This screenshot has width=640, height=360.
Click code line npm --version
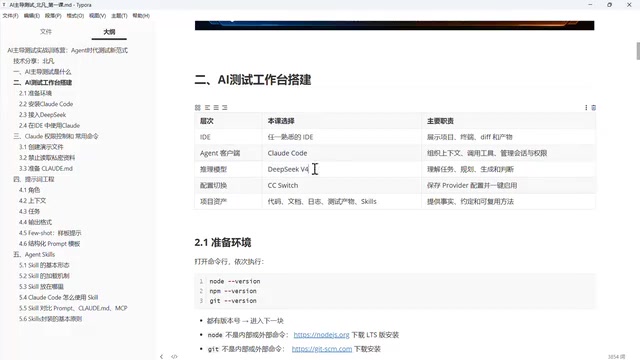point(233,291)
